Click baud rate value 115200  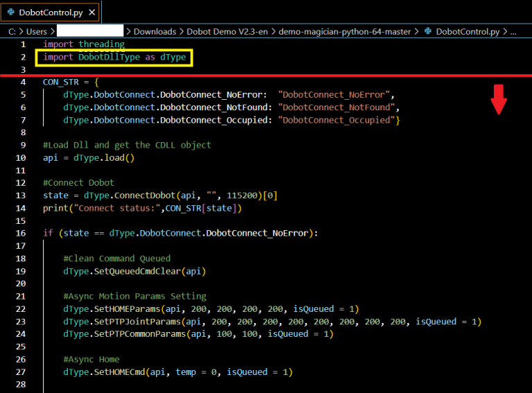point(242,195)
